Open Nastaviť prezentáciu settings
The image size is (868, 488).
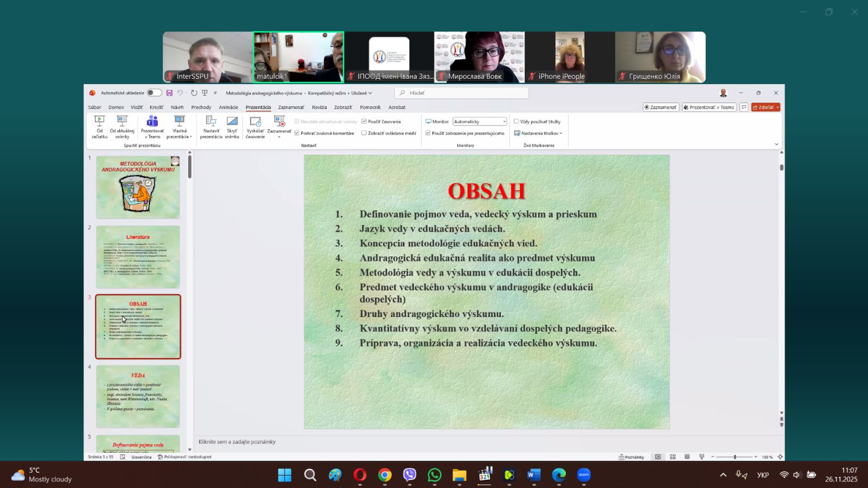[x=211, y=127]
